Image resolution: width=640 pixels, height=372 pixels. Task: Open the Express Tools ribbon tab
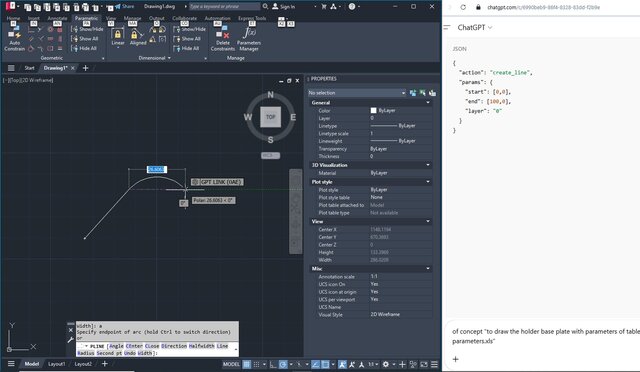pos(252,18)
